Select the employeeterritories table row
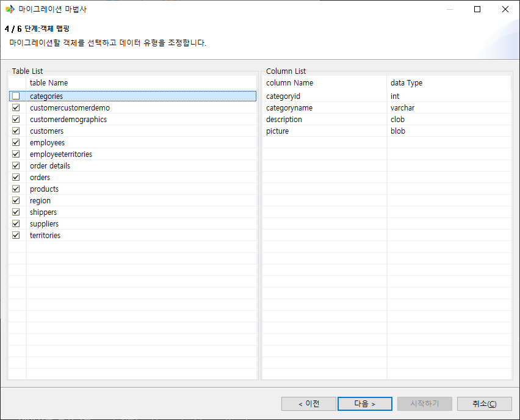This screenshot has height=420, width=520. point(60,154)
